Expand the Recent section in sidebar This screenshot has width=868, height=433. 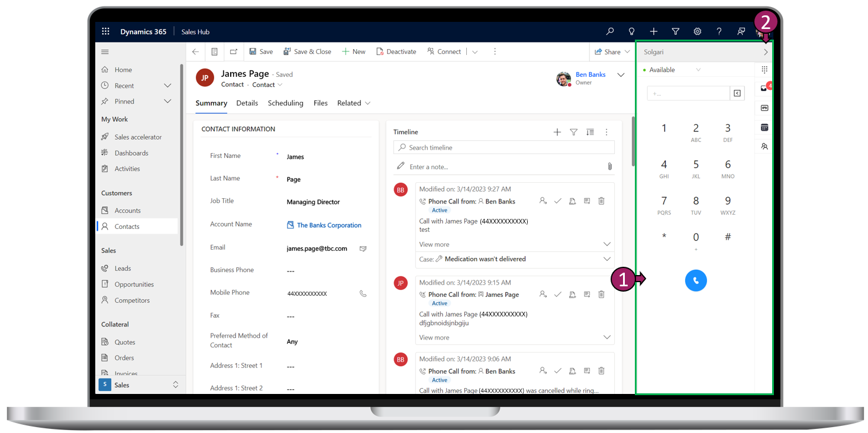click(x=167, y=86)
